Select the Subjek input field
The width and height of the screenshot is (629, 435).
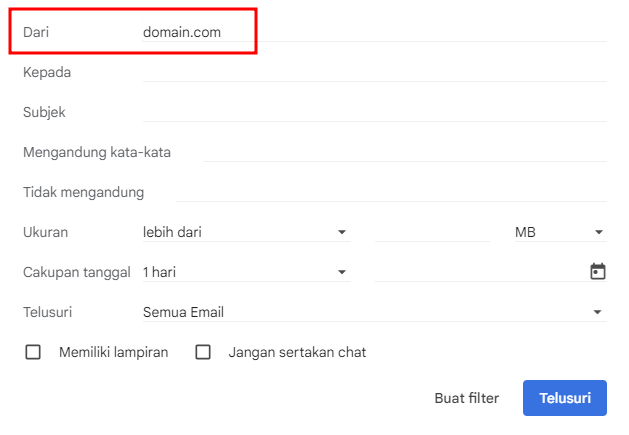[375, 112]
